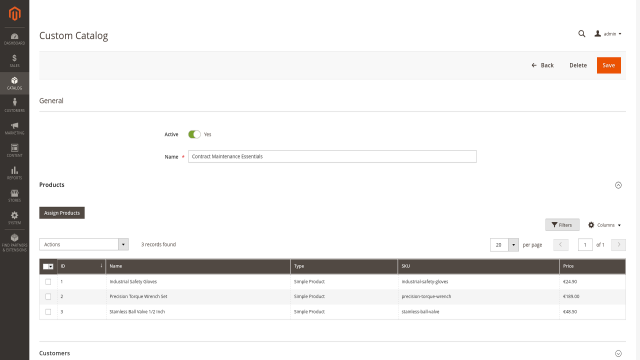Click the Assign Products button
This screenshot has height=360, width=640.
(62, 213)
